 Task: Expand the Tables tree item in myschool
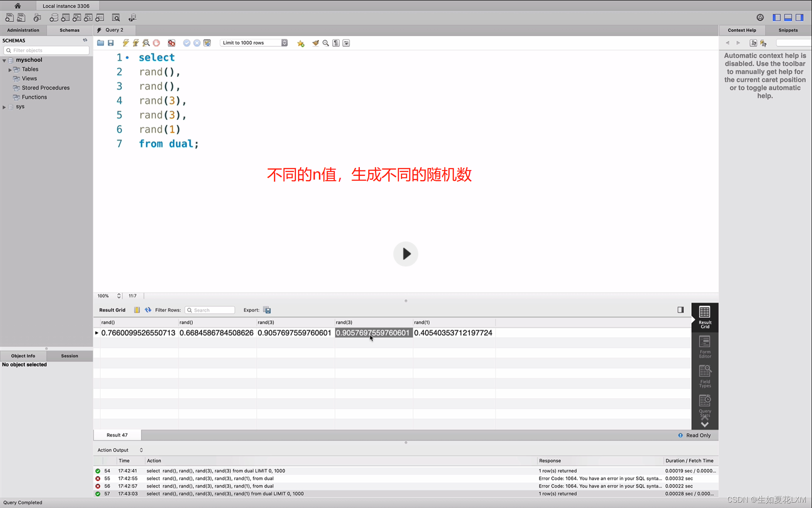click(10, 69)
